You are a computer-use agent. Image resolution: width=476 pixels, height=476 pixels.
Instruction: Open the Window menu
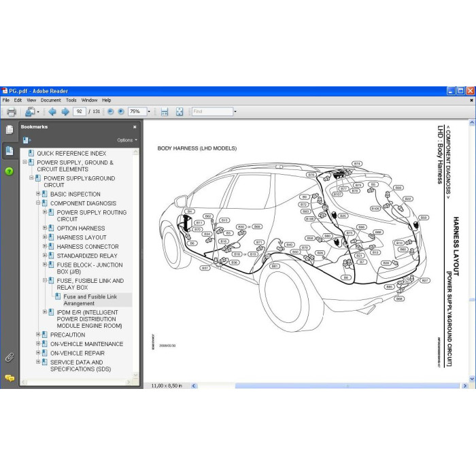[89, 100]
